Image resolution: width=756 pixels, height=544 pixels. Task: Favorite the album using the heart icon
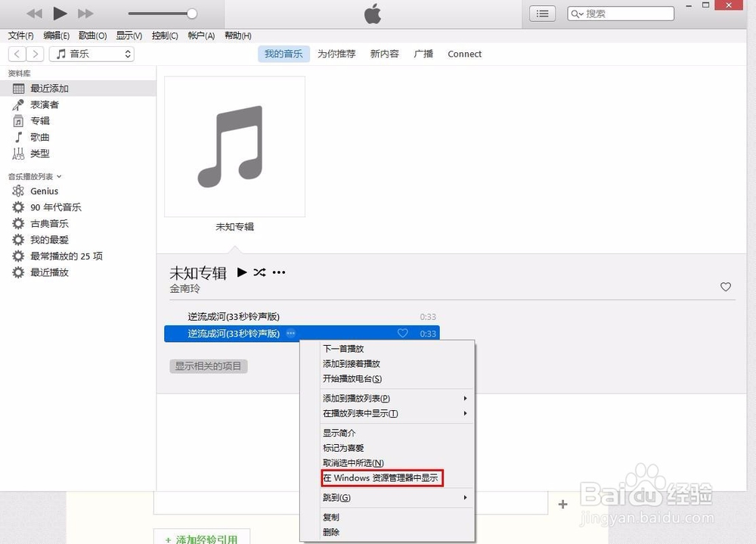726,287
